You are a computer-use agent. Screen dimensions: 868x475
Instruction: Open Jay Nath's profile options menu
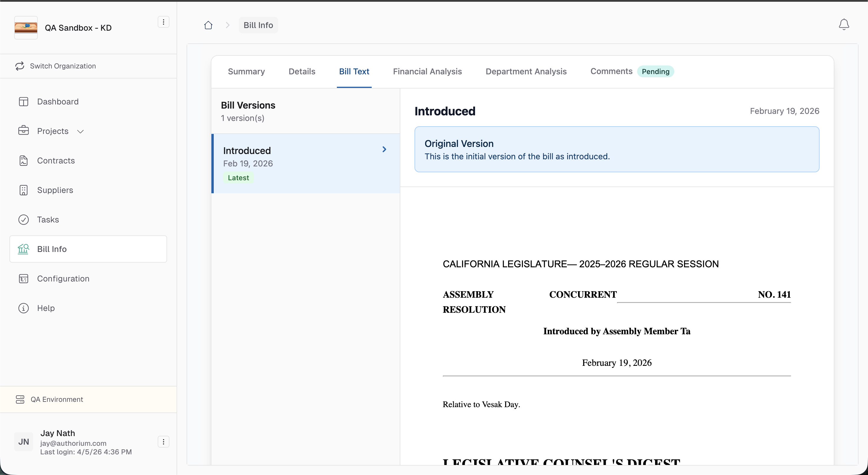tap(164, 441)
